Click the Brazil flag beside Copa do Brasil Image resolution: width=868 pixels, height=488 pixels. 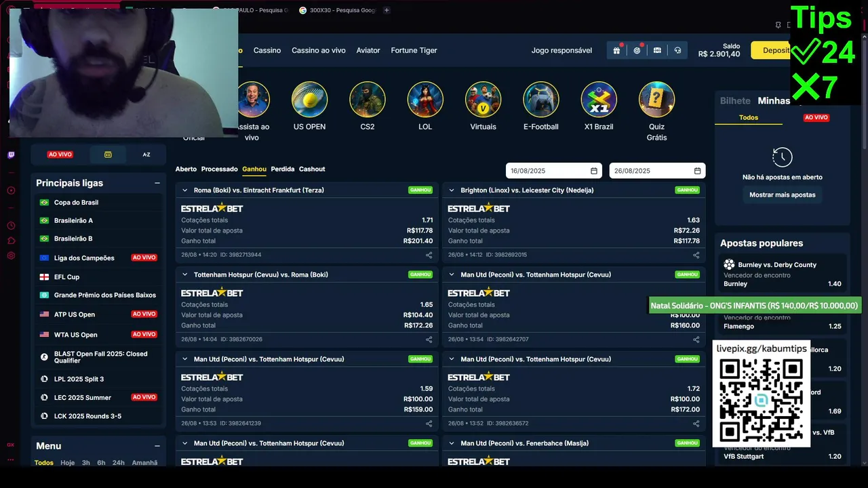click(44, 202)
